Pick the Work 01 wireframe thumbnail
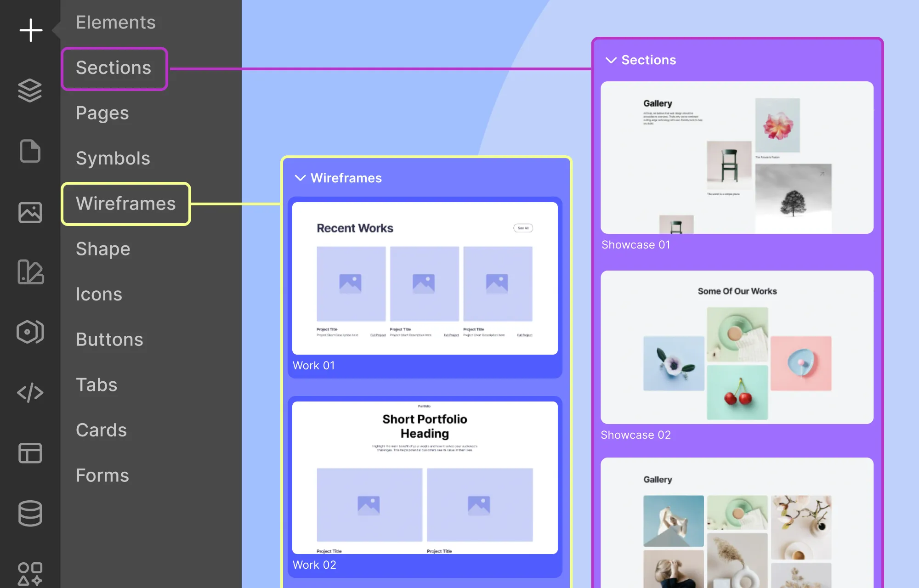This screenshot has width=919, height=588. pos(425,278)
